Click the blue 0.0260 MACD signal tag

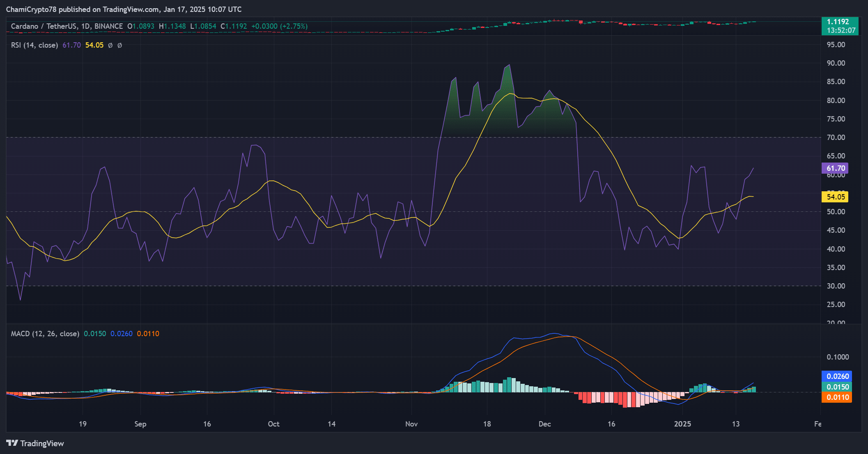click(x=836, y=376)
